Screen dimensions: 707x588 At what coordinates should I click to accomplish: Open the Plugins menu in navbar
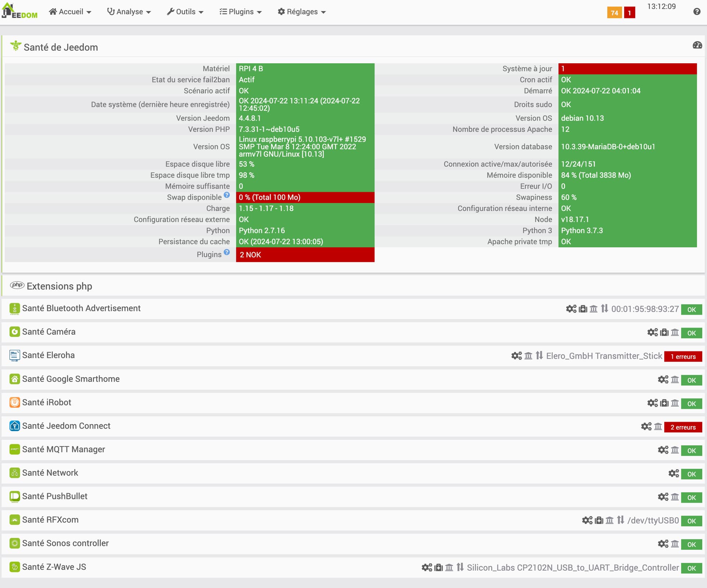click(240, 12)
